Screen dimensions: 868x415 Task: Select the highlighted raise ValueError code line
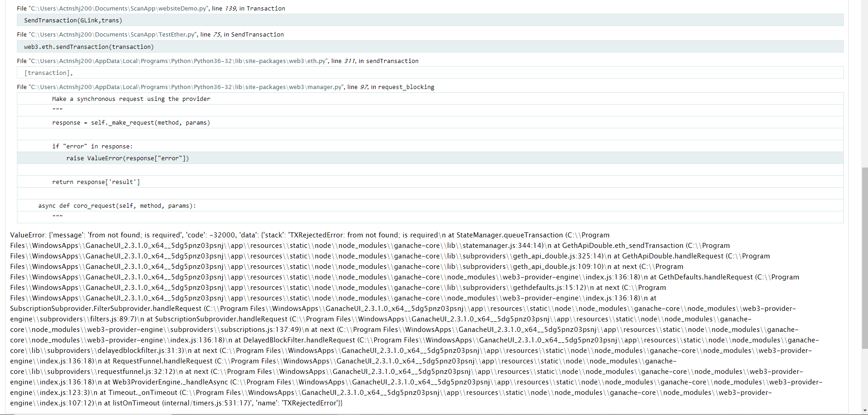430,158
